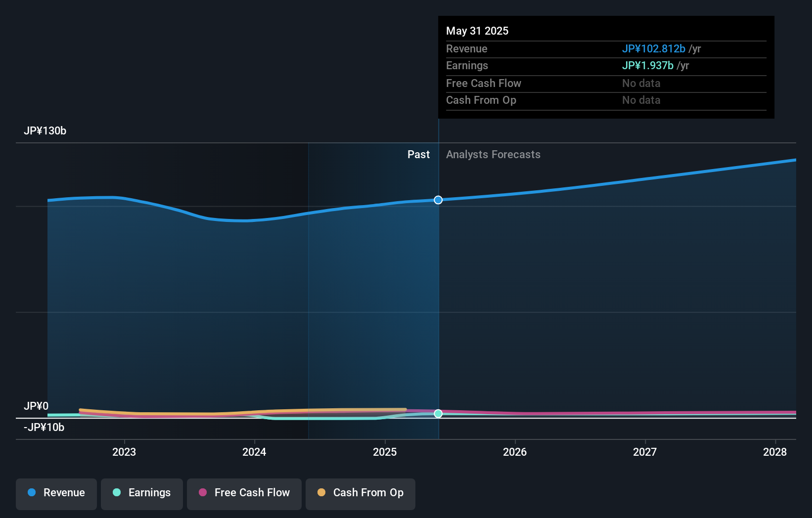This screenshot has width=812, height=518.
Task: Click the -JP¥10b y-axis label
Action: tap(44, 428)
